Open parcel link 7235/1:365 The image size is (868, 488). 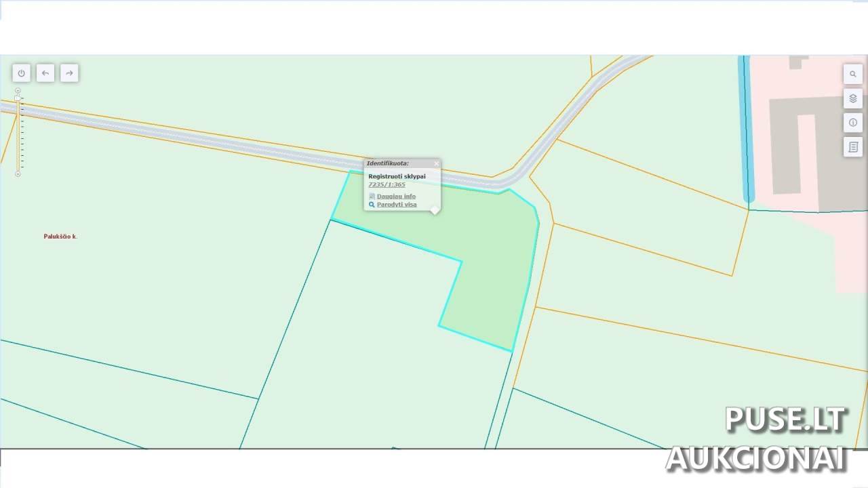coord(387,184)
